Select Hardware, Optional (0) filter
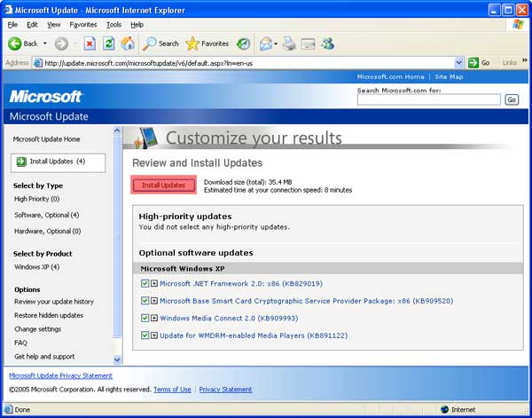 pyautogui.click(x=47, y=232)
